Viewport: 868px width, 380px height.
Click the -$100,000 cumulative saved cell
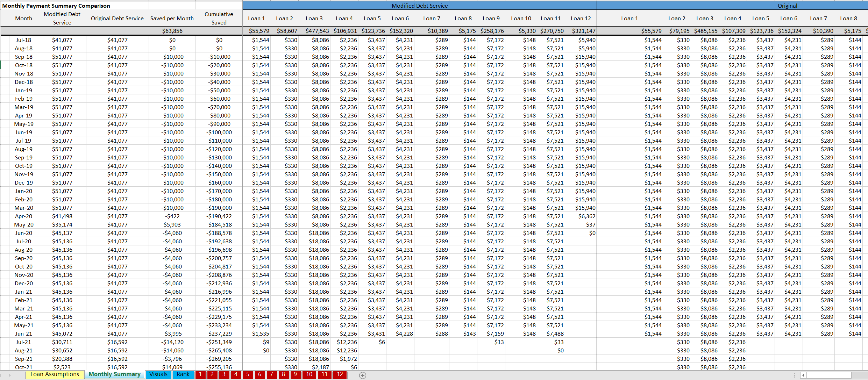(x=219, y=132)
